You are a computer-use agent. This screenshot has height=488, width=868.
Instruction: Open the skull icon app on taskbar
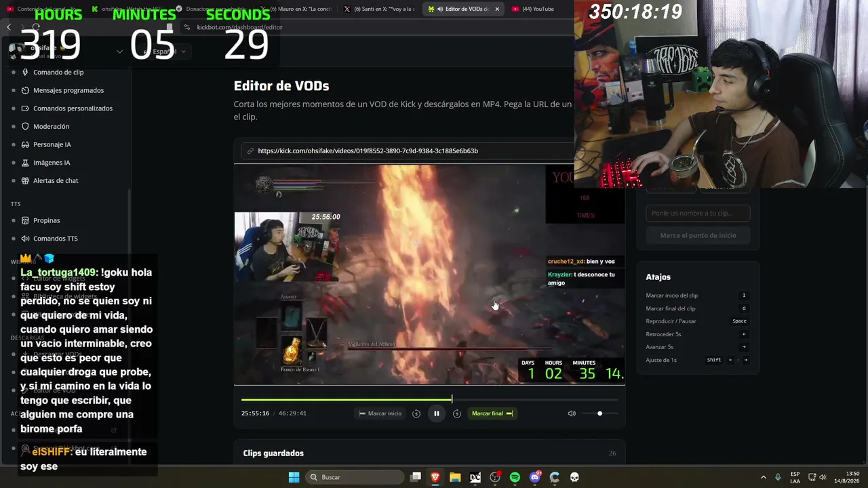pyautogui.click(x=574, y=477)
